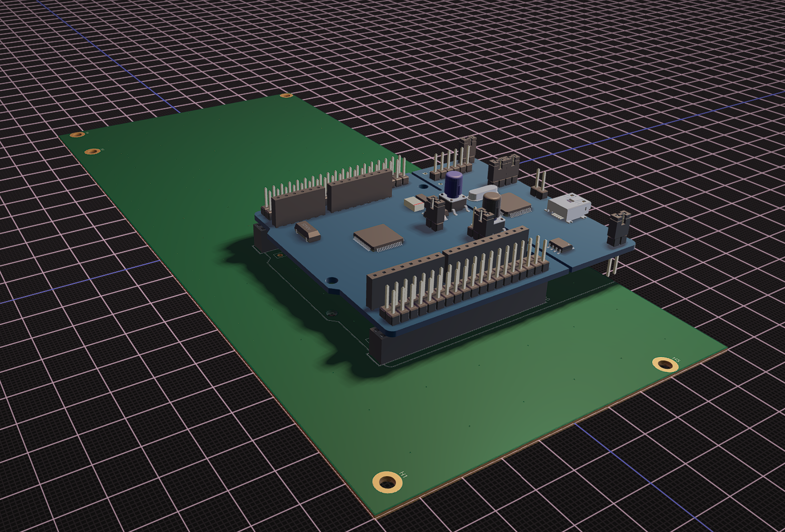Click the H5 mounting hole

pos(665,364)
